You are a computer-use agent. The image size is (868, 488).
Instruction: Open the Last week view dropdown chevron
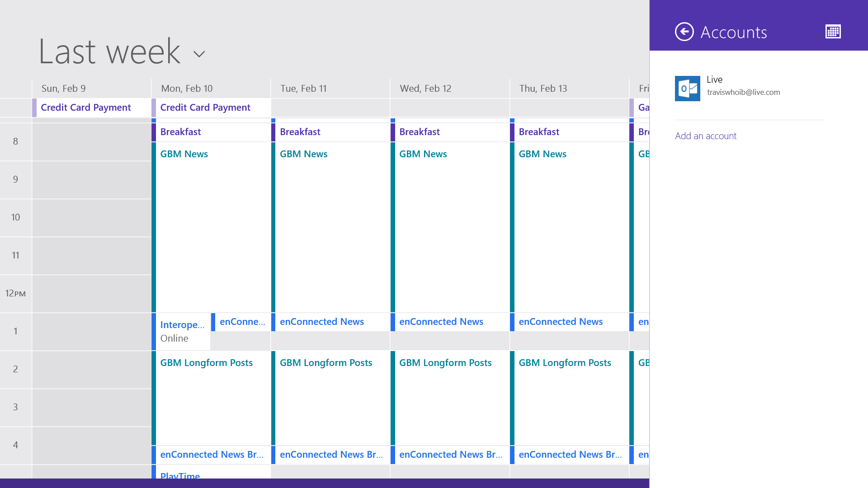(199, 53)
